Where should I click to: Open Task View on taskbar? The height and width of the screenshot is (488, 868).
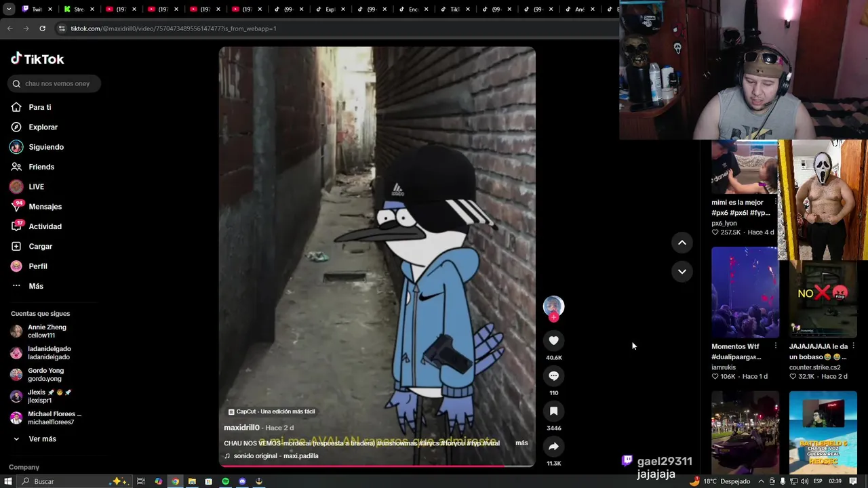pos(141,481)
